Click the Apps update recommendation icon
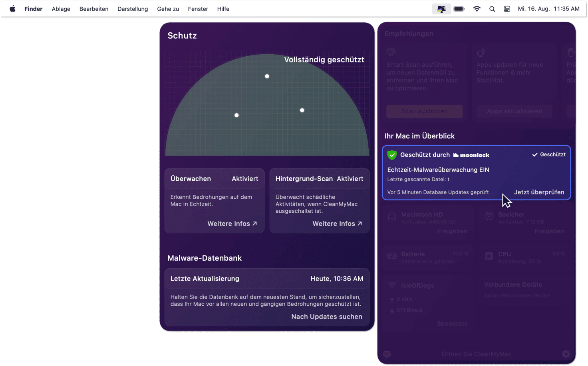Screen dimensions: 588x366 coord(481,52)
